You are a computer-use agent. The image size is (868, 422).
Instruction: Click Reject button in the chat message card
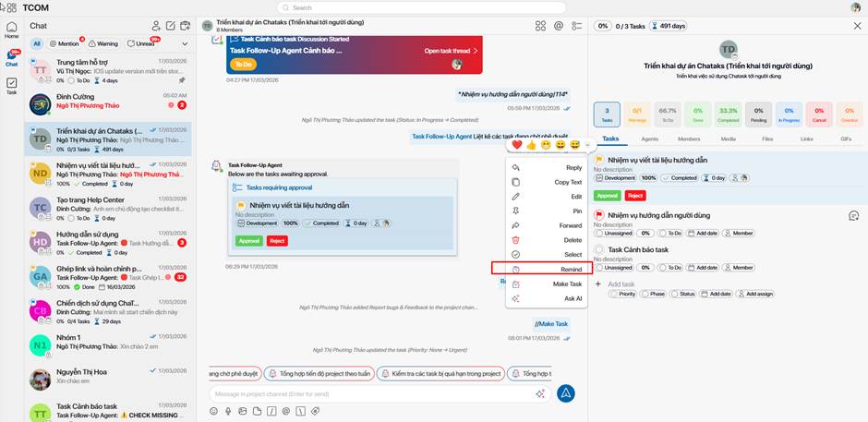tap(277, 241)
